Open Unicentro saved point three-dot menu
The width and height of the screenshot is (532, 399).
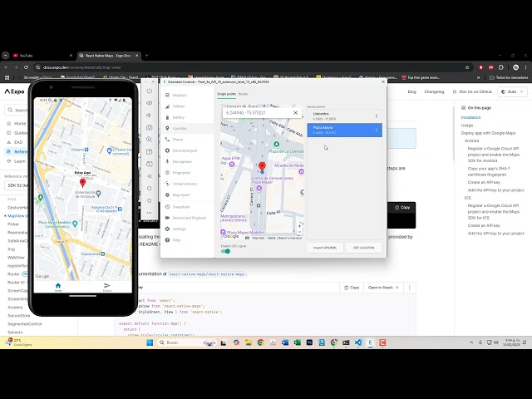(377, 116)
